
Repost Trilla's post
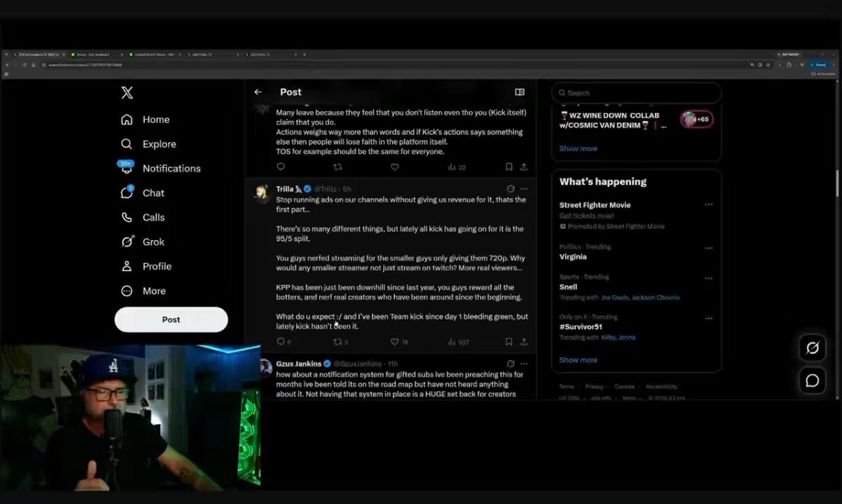click(x=338, y=342)
